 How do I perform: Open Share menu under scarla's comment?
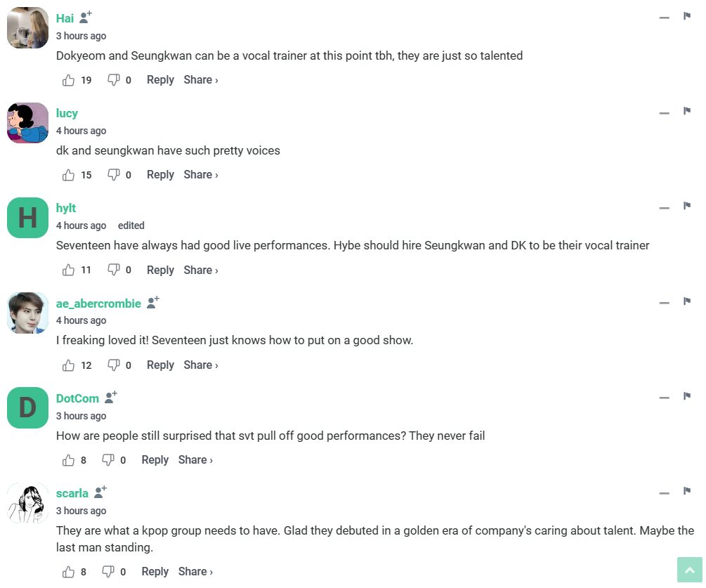[x=195, y=572]
